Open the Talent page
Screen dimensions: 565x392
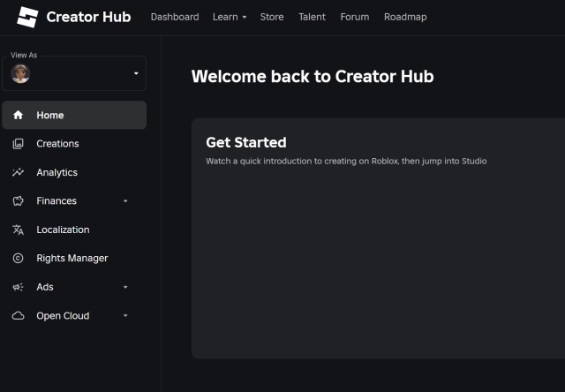pos(312,17)
